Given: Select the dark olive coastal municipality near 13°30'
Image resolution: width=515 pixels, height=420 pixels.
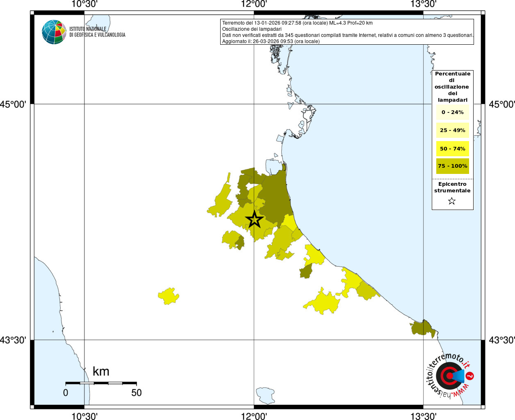Looking at the screenshot, I should [x=423, y=328].
